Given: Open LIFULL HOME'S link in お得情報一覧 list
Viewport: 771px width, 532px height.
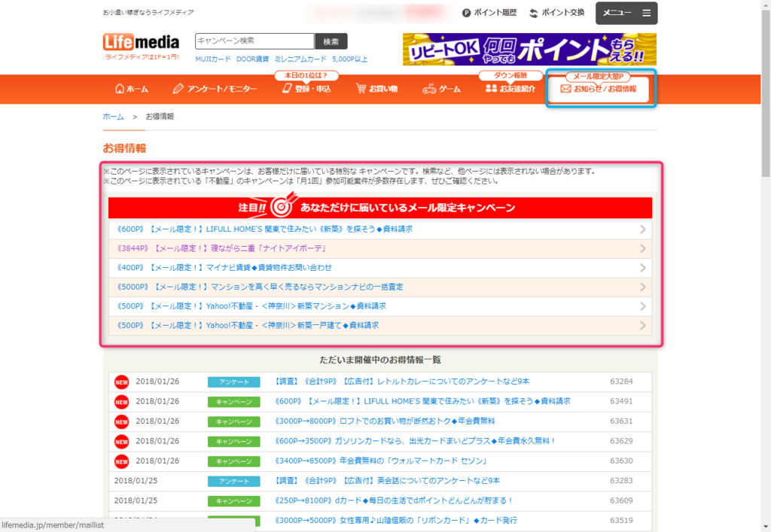Looking at the screenshot, I should [x=422, y=401].
